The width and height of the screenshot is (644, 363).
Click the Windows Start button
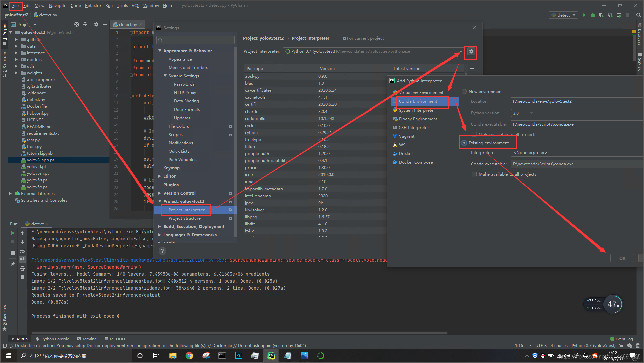pyautogui.click(x=9, y=356)
